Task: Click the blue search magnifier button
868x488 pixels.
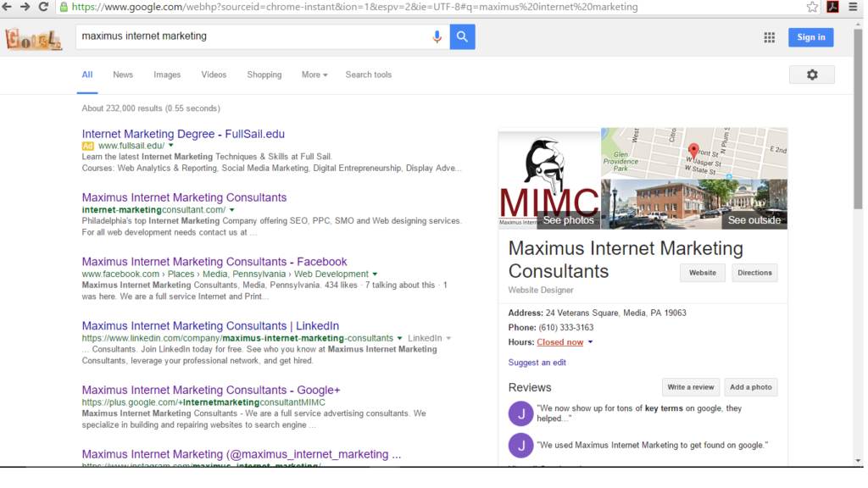Action: [x=462, y=36]
